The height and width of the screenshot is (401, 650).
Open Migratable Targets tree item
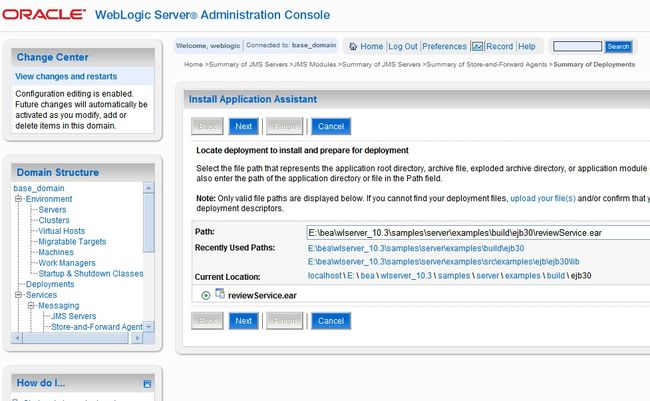pyautogui.click(x=72, y=242)
